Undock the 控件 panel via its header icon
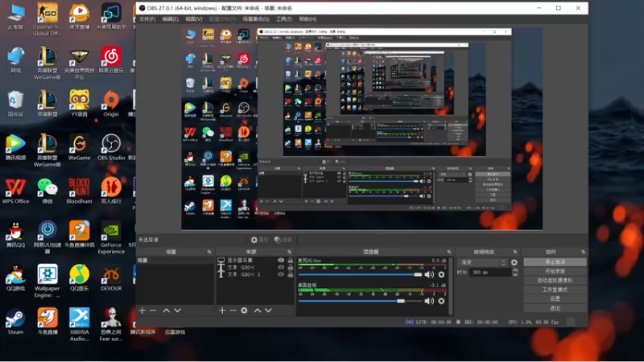Viewport: 644px width, 362px height. pos(583,252)
